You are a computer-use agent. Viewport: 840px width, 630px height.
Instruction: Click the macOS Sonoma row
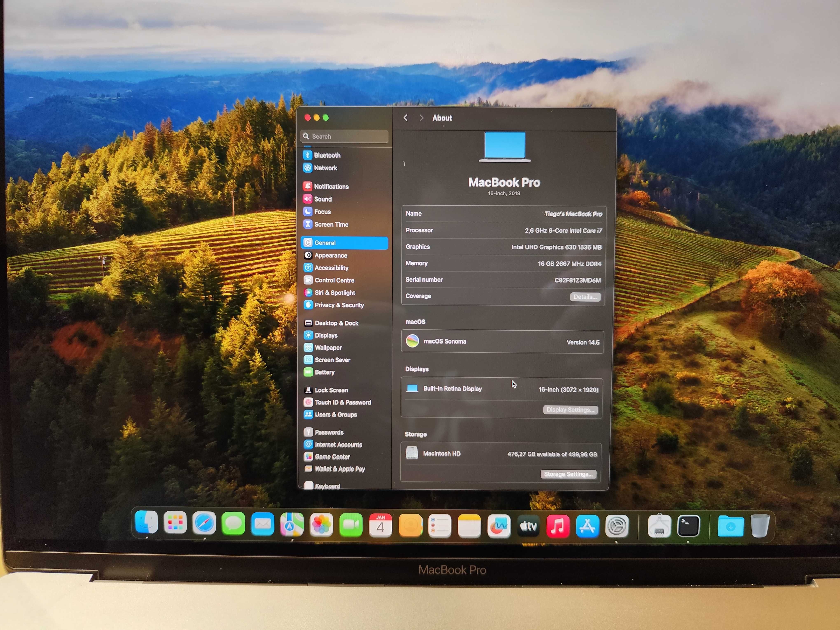point(502,341)
